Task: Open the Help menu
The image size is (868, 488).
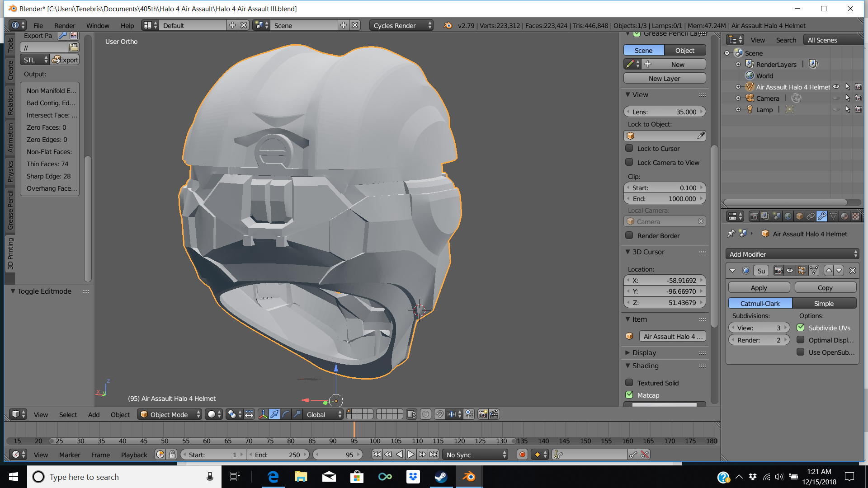Action: tap(127, 25)
